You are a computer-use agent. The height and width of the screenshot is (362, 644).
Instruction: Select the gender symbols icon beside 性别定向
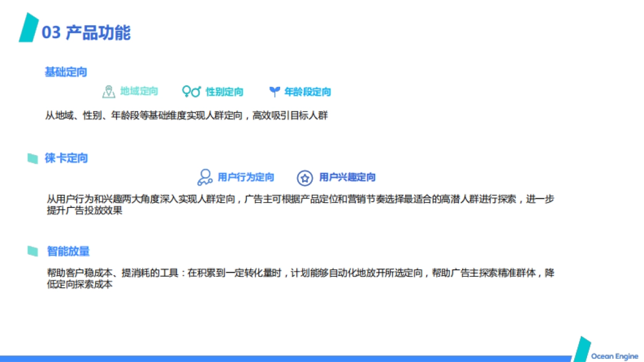pyautogui.click(x=191, y=91)
